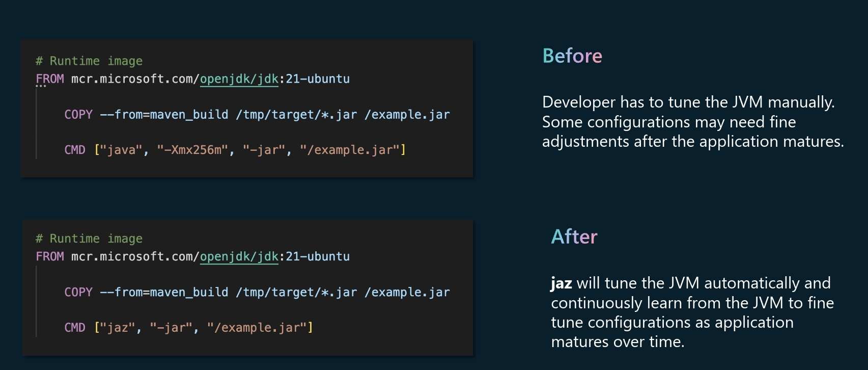Click the CMD keyword before the "java" array
Screen dimensions: 868x370
(x=75, y=150)
